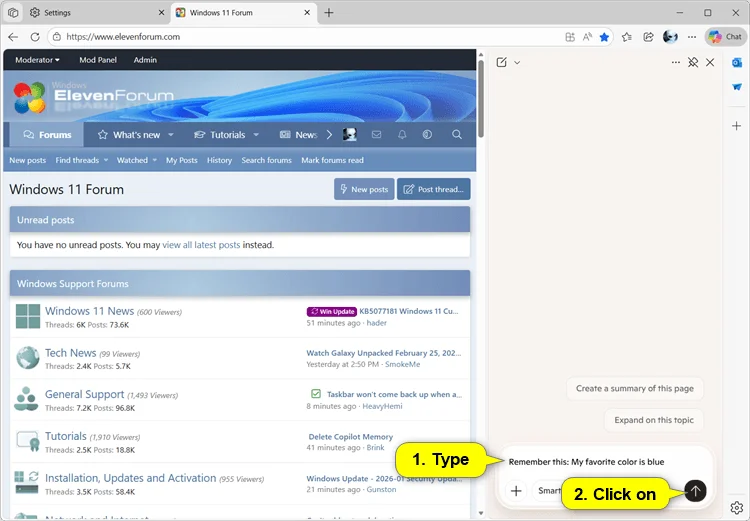
Task: Expand dropdown beside new chat icon
Action: (517, 63)
